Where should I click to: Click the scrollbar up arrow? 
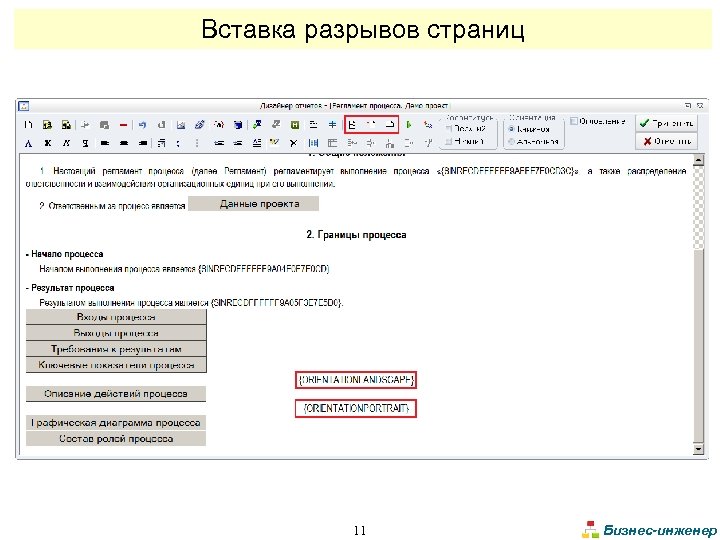tap(698, 160)
